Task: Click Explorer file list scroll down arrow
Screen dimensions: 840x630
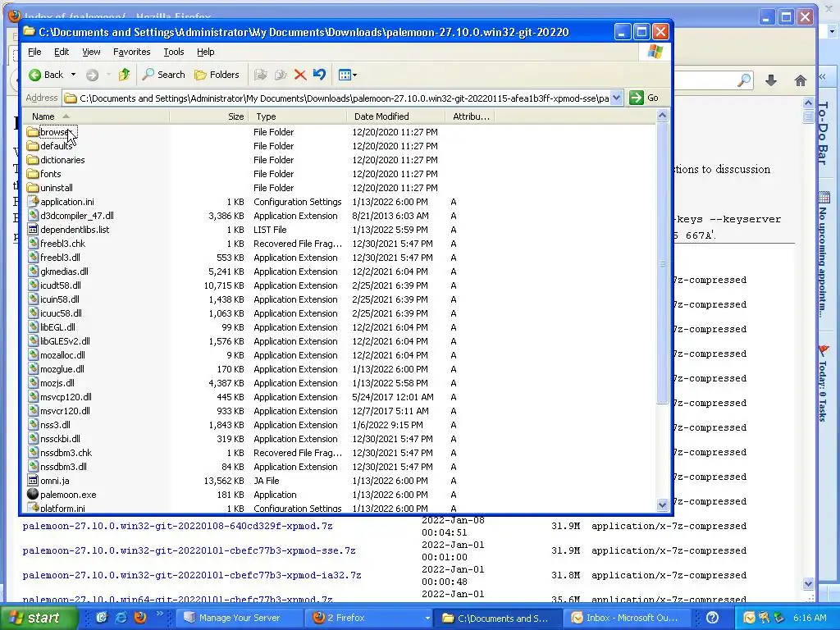Action: pyautogui.click(x=662, y=504)
